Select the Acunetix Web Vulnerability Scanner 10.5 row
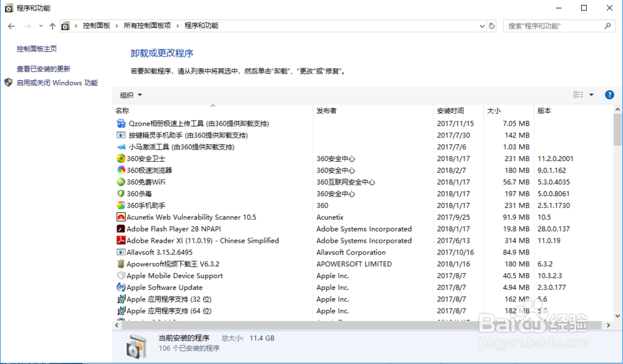 coord(363,217)
